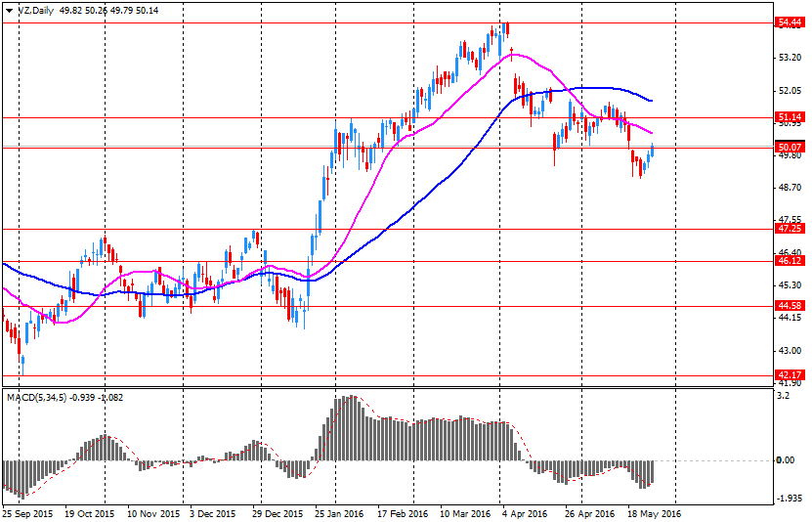This screenshot has height=522, width=812.
Task: Click the 10 Nov 2015 date label
Action: click(x=153, y=514)
